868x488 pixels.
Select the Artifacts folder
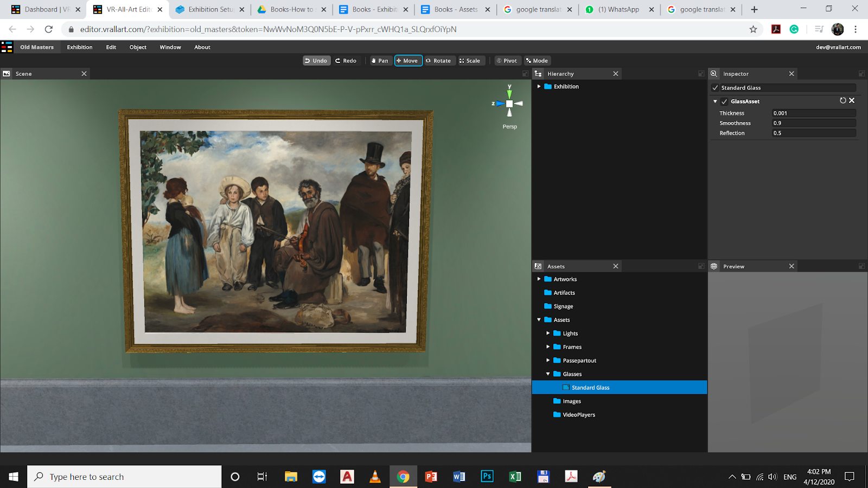564,293
